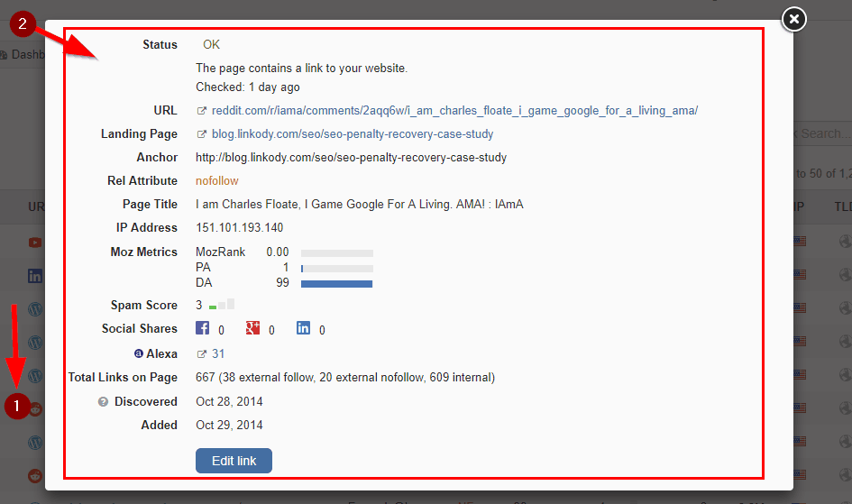The height and width of the screenshot is (504, 852).
Task: Close the link details popup
Action: tap(792, 19)
